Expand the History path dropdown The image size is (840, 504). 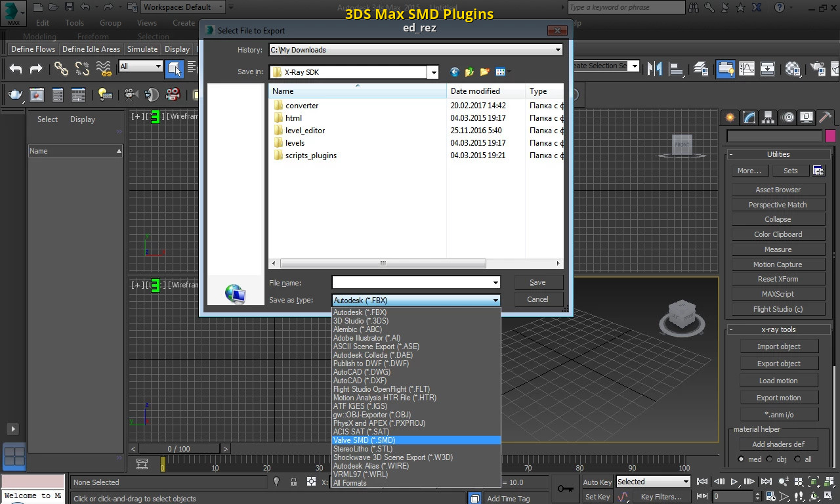click(558, 50)
